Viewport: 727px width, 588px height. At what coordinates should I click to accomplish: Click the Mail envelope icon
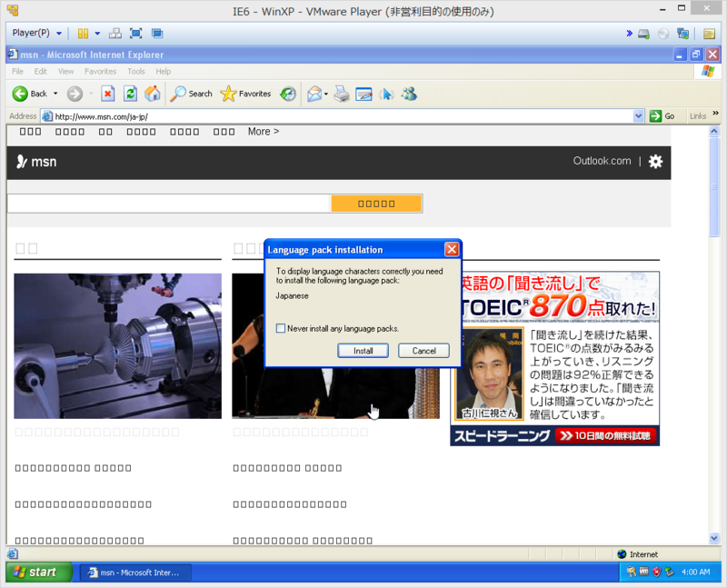point(314,95)
